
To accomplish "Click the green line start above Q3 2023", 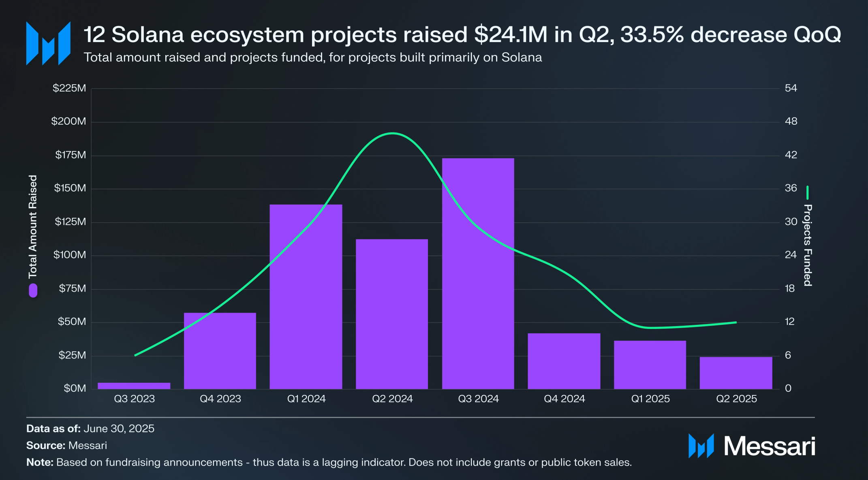I will (x=135, y=355).
